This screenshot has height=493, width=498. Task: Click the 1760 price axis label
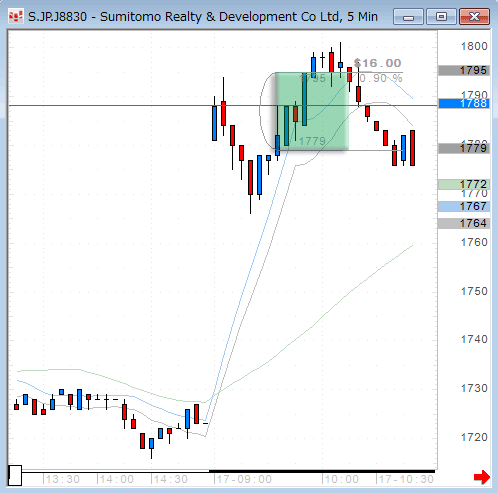(474, 242)
